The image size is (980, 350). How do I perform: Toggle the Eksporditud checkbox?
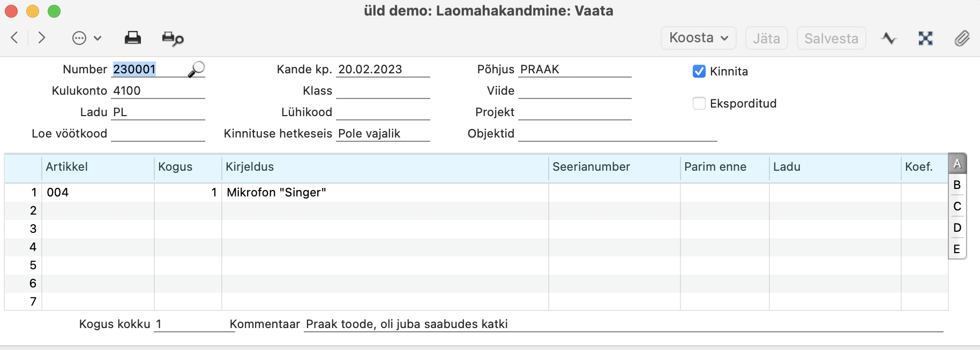pos(699,103)
